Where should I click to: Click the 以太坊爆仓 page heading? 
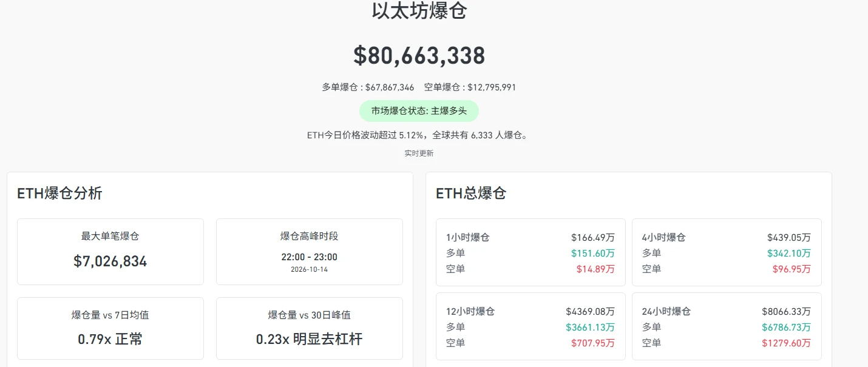coord(419,11)
